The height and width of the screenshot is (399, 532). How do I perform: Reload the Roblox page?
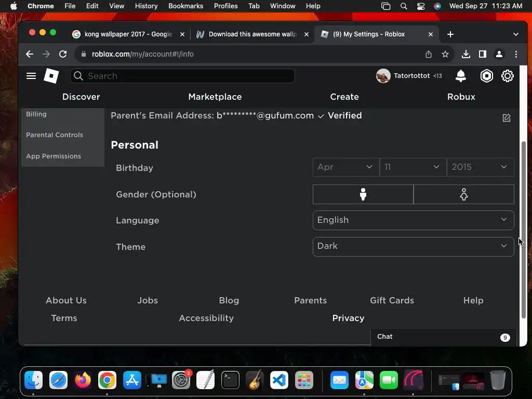point(63,54)
